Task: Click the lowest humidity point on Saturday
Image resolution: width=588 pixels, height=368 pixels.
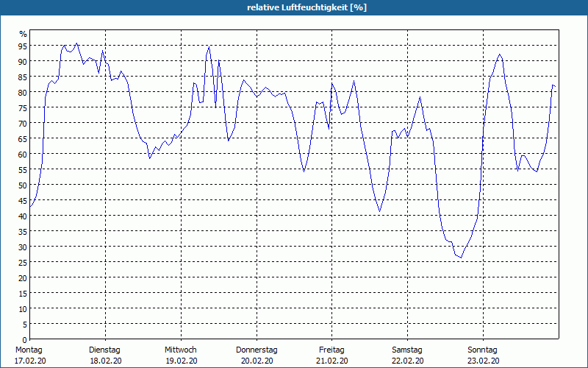Action: coord(461,258)
